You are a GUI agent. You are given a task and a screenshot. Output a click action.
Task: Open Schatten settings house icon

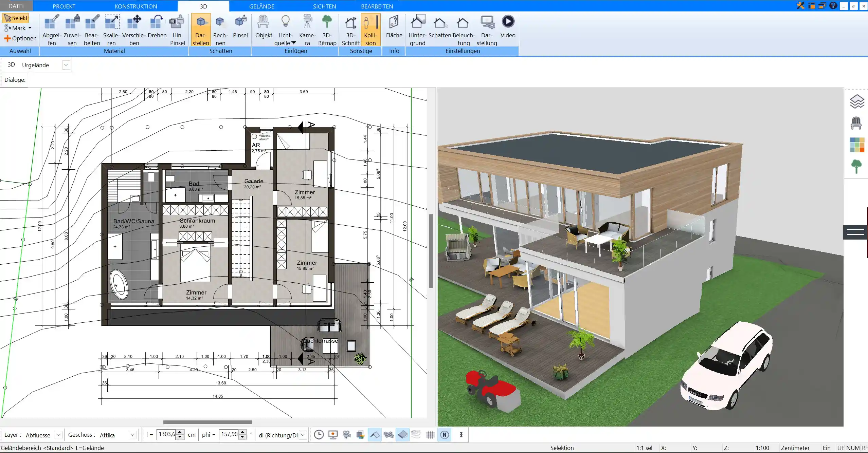tap(440, 26)
